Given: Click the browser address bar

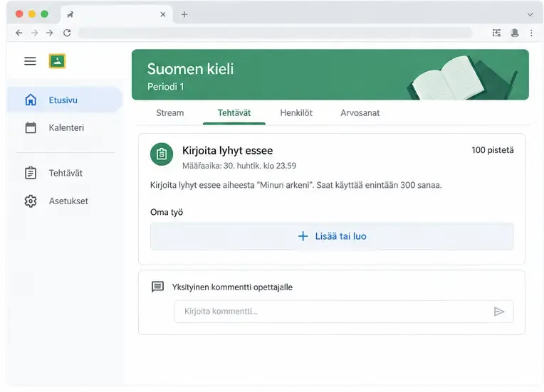Looking at the screenshot, I should click(x=275, y=33).
